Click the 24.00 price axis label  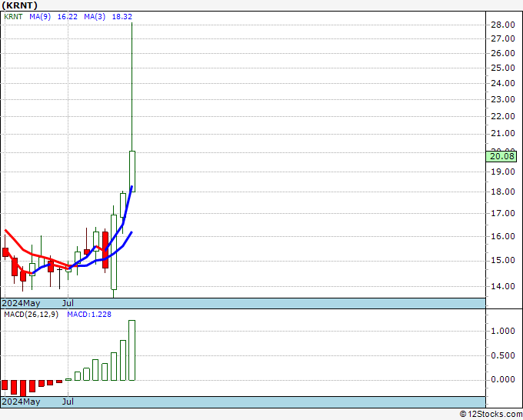pos(503,83)
